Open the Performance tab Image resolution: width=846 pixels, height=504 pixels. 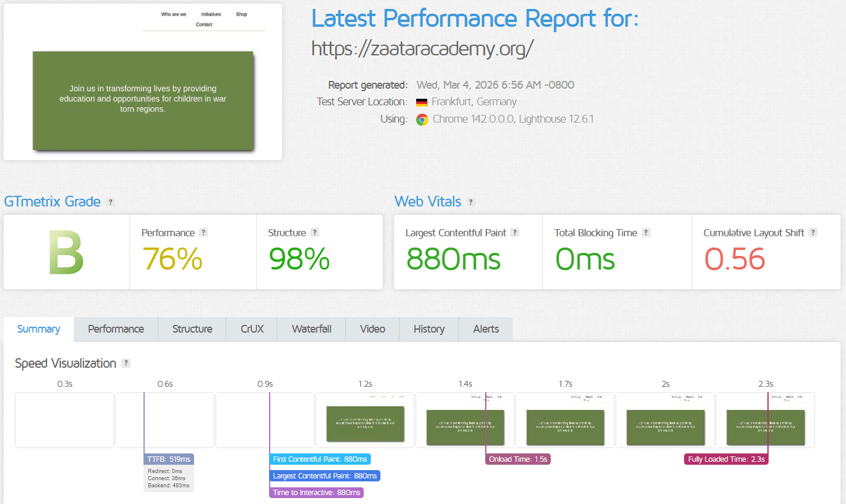tap(116, 329)
